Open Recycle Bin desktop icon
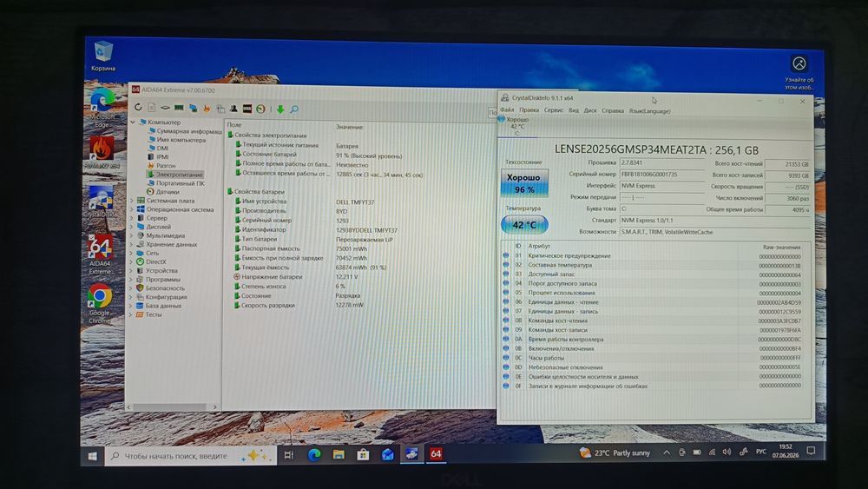The width and height of the screenshot is (868, 489). (103, 56)
